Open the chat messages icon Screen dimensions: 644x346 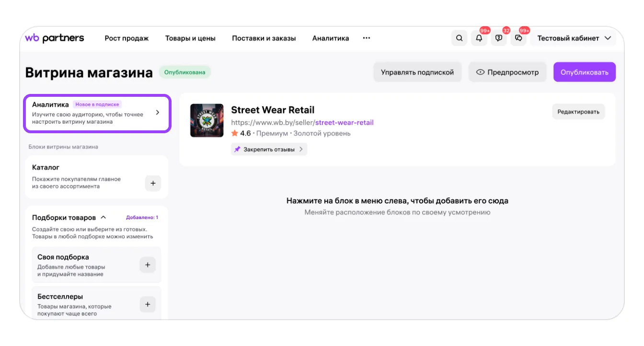[518, 38]
